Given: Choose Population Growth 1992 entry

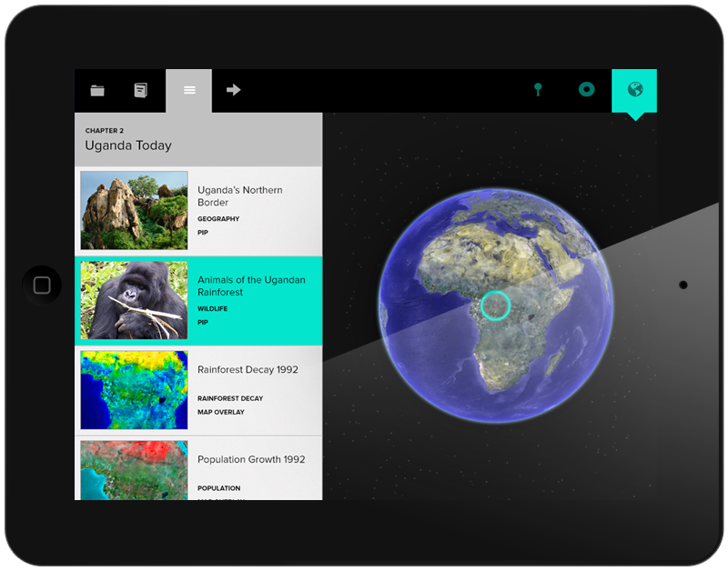Looking at the screenshot, I should click(x=251, y=460).
